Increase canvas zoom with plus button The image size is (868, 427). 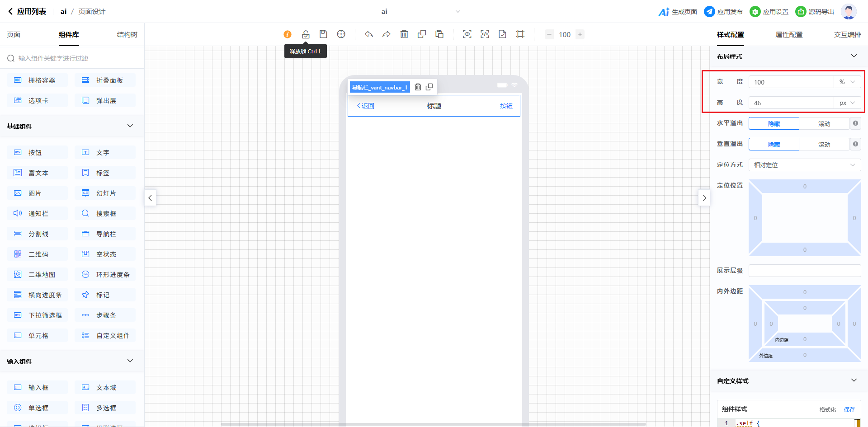point(580,34)
